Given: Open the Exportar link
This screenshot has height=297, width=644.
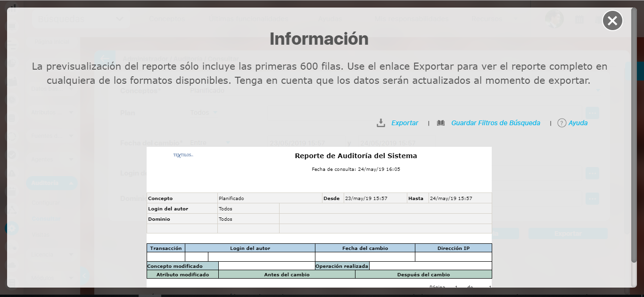Looking at the screenshot, I should click(405, 123).
